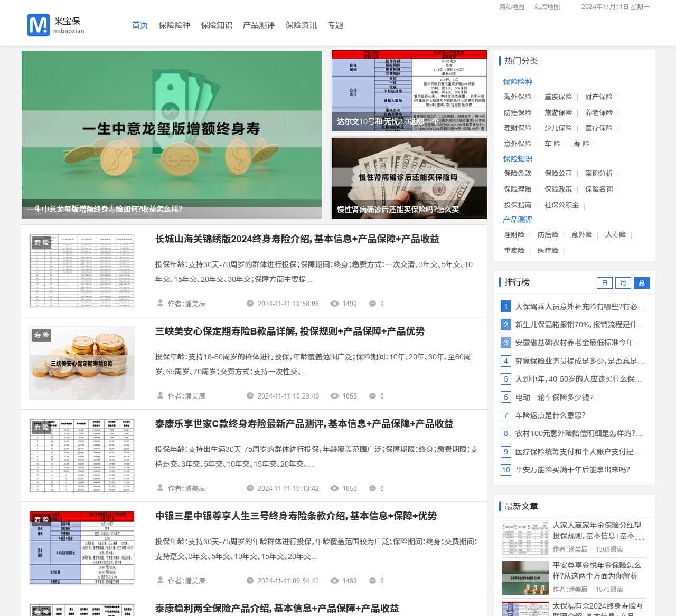Image resolution: width=676 pixels, height=616 pixels.
Task: Open article 三峡美安心保定期寿险B款品详解
Action: click(290, 331)
